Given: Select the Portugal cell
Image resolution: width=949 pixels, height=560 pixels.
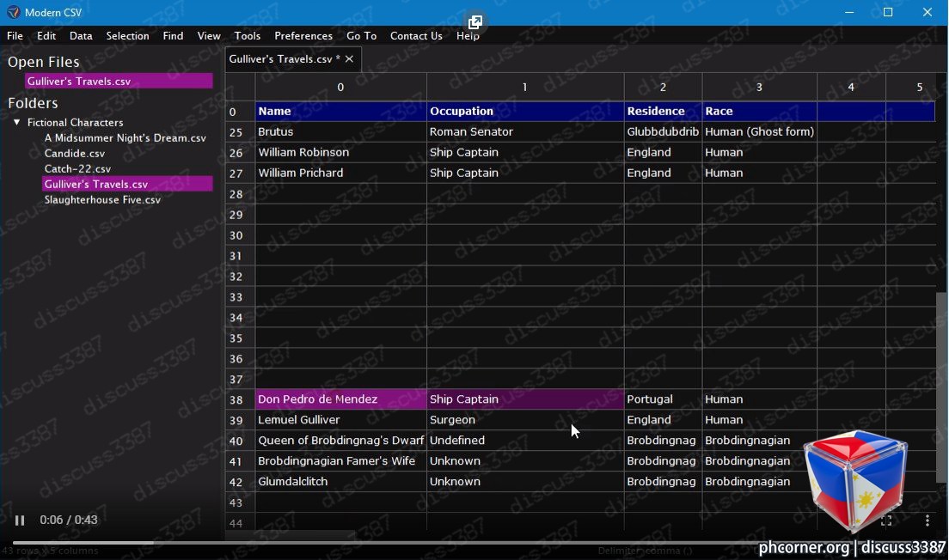Looking at the screenshot, I should pos(664,399).
